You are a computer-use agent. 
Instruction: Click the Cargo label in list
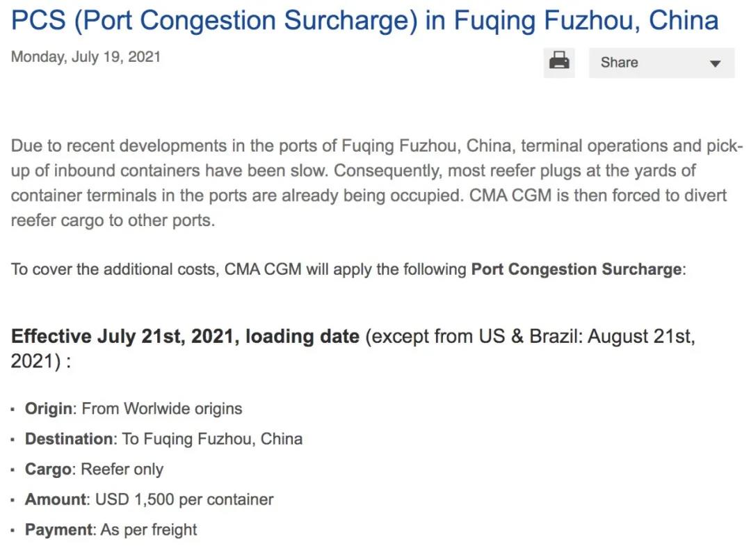pos(47,469)
